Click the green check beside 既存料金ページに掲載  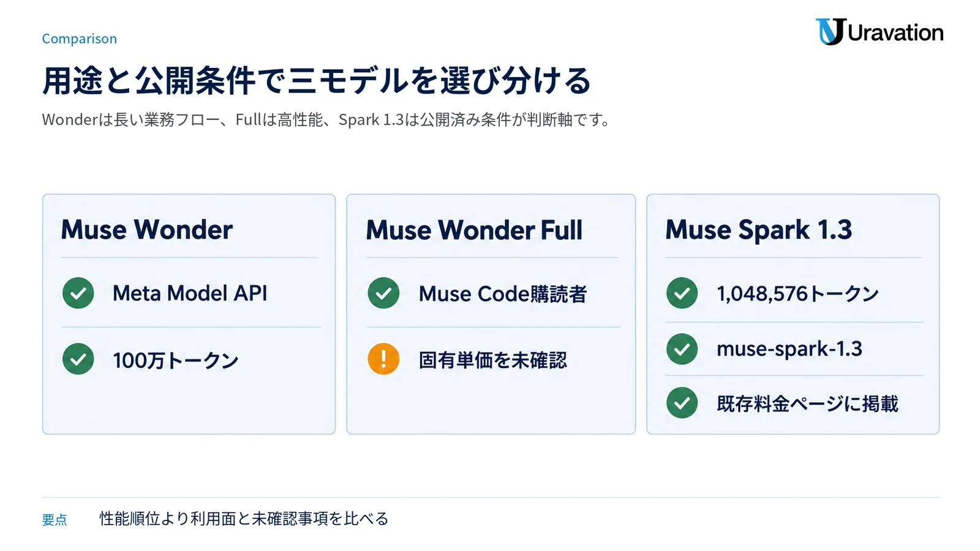click(x=682, y=403)
